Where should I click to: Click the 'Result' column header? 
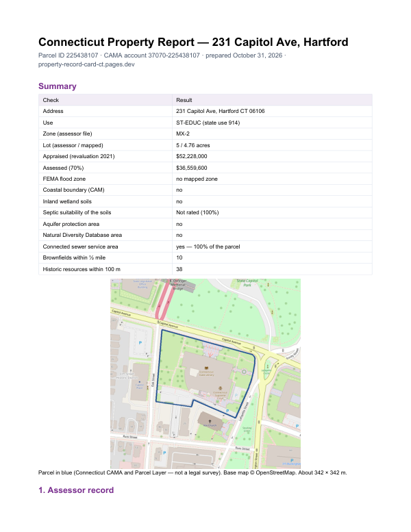(184, 100)
